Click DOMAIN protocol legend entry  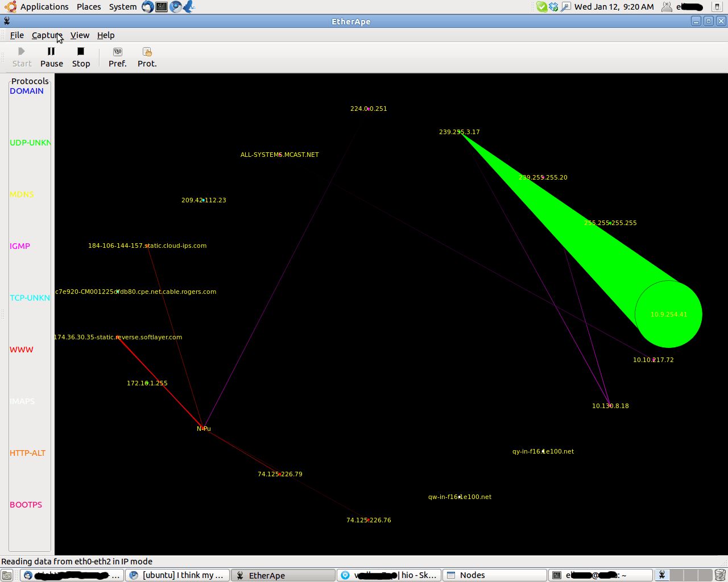pos(27,91)
